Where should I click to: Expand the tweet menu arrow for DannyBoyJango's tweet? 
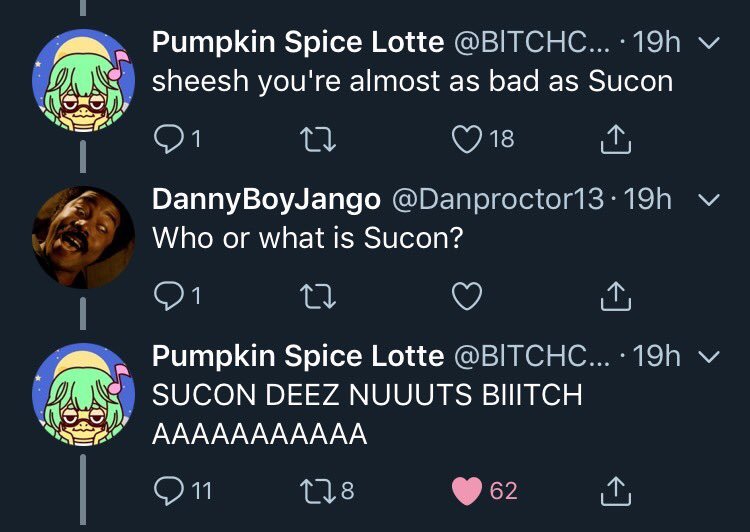coord(707,200)
